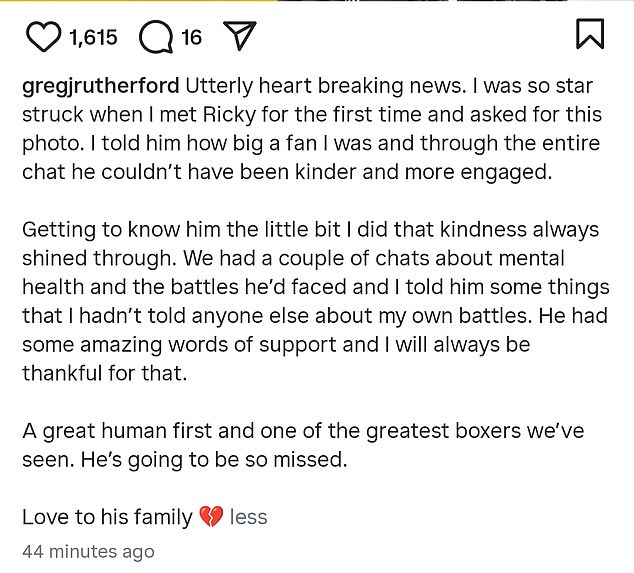Save the post with the bookmark icon
The height and width of the screenshot is (573, 634).
click(x=590, y=34)
